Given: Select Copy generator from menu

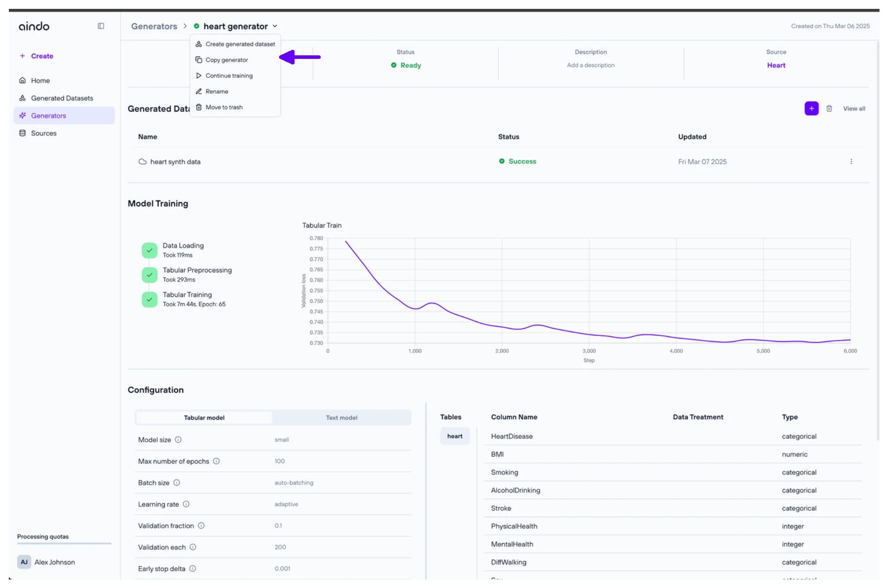Looking at the screenshot, I should pyautogui.click(x=226, y=60).
